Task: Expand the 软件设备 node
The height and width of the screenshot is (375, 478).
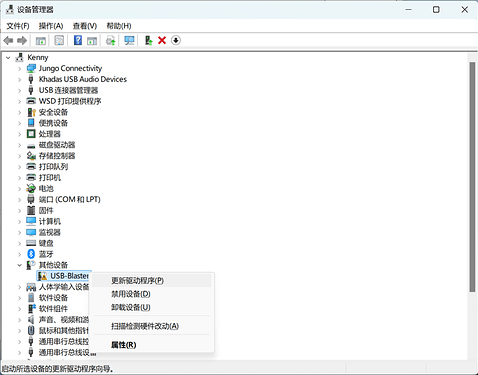Action: click(19, 298)
